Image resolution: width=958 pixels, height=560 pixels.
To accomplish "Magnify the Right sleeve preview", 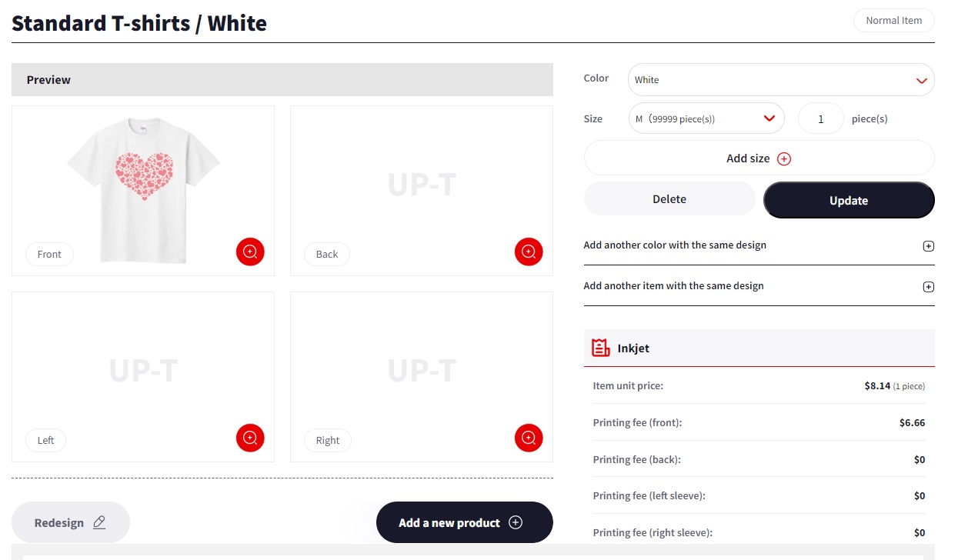I will click(529, 438).
